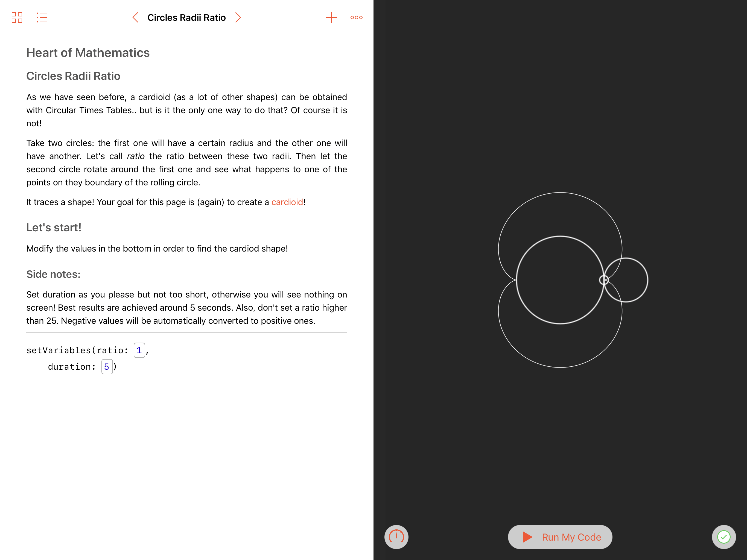Click the setVariables function name in code

(59, 350)
